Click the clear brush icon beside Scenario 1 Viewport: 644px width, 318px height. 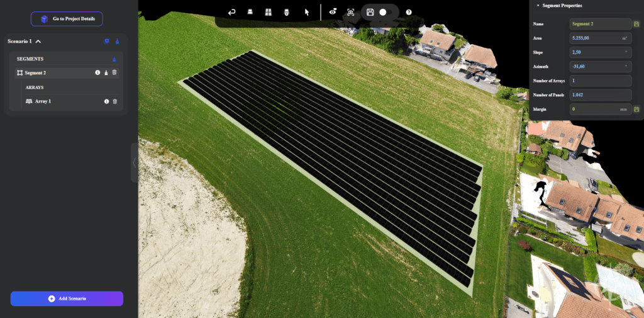(x=117, y=41)
